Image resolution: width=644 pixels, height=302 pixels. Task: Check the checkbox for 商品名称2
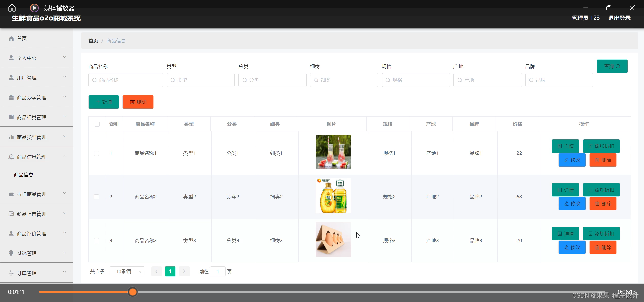tap(97, 197)
